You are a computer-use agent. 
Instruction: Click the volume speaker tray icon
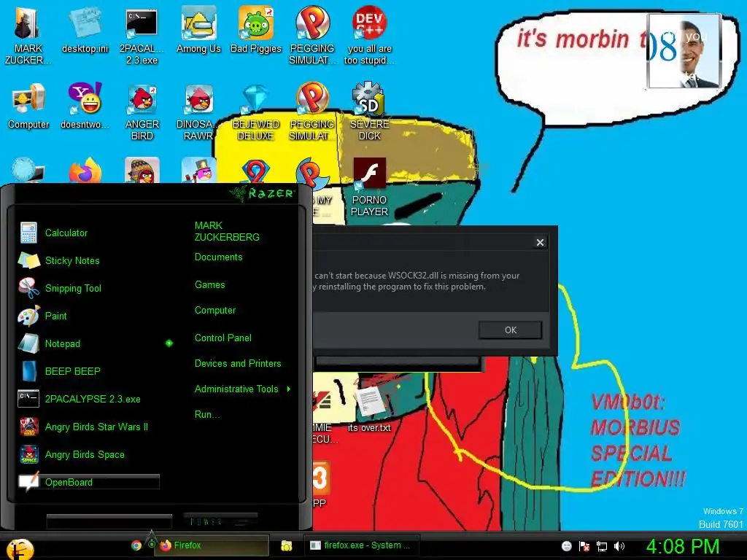[619, 546]
